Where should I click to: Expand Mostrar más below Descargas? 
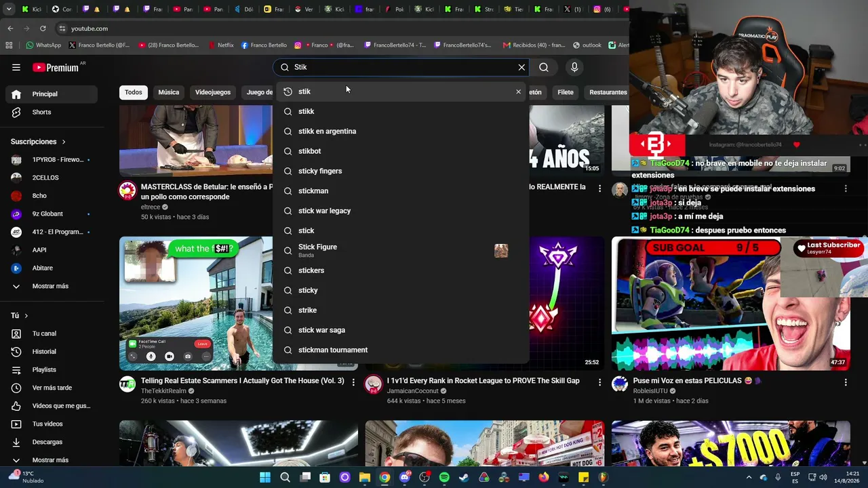(53, 460)
